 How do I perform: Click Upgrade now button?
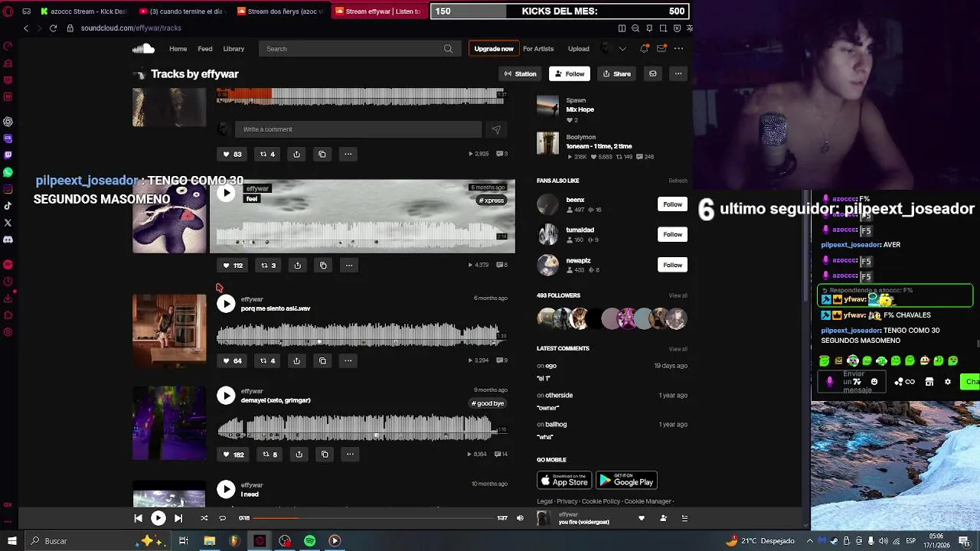tap(494, 49)
